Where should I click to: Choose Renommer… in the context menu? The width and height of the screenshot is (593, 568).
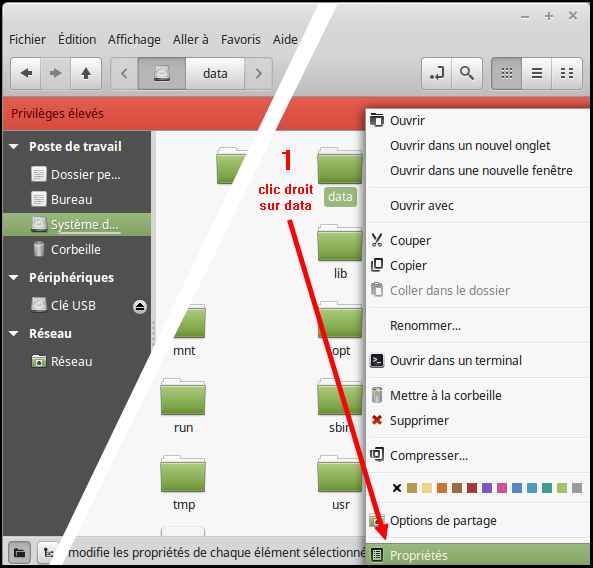(x=478, y=326)
